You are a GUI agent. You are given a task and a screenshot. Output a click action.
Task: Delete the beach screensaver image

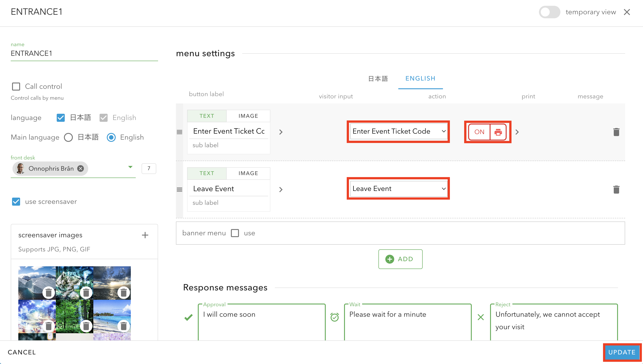(124, 326)
